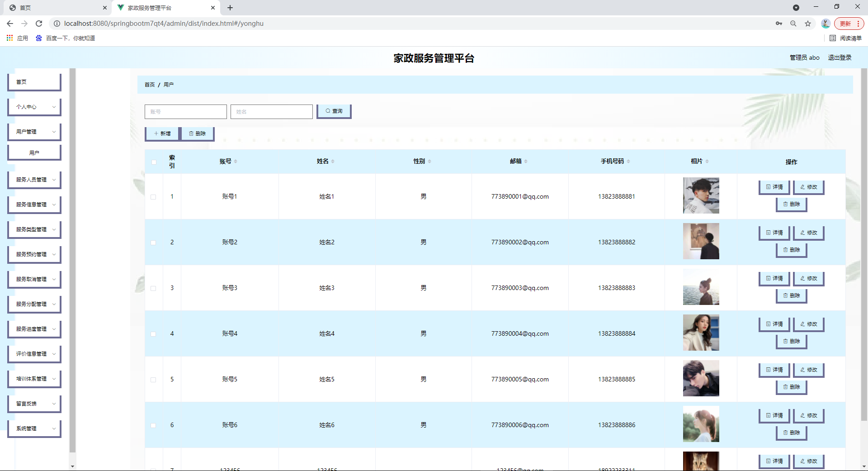Open 详情 for 账号1 row
The width and height of the screenshot is (868, 471).
[x=774, y=187]
